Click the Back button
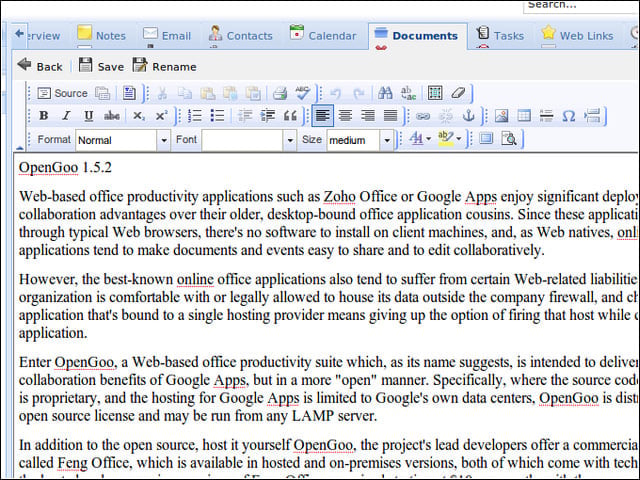Image resolution: width=640 pixels, height=480 pixels. click(x=40, y=66)
